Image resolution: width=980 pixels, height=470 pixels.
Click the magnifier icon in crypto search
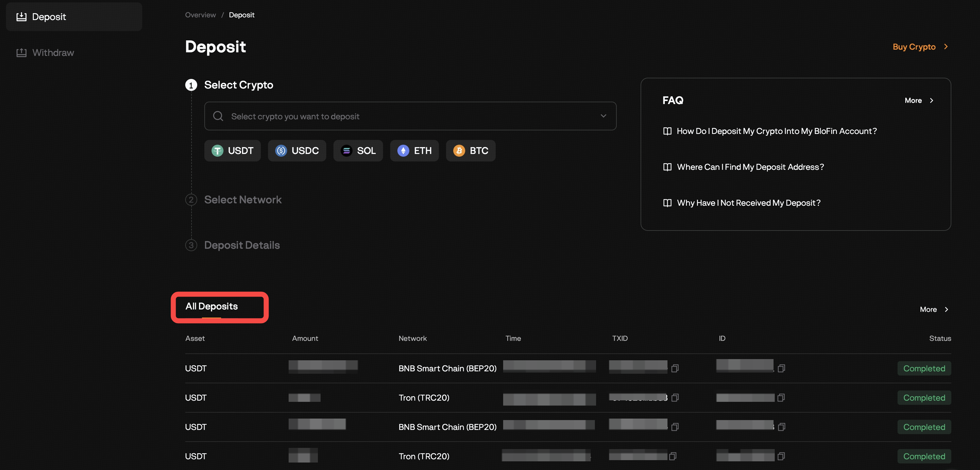coord(218,116)
